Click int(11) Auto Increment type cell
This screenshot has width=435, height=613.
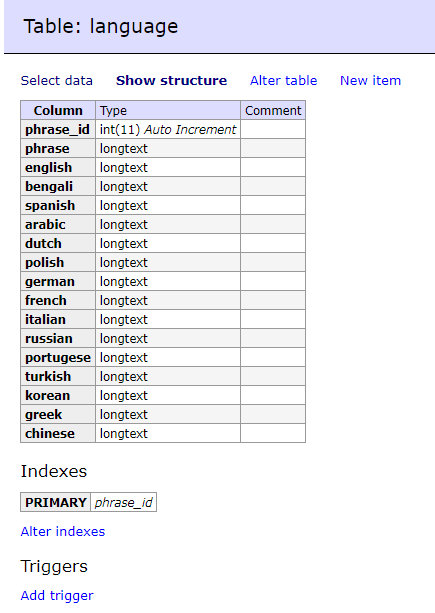click(168, 129)
